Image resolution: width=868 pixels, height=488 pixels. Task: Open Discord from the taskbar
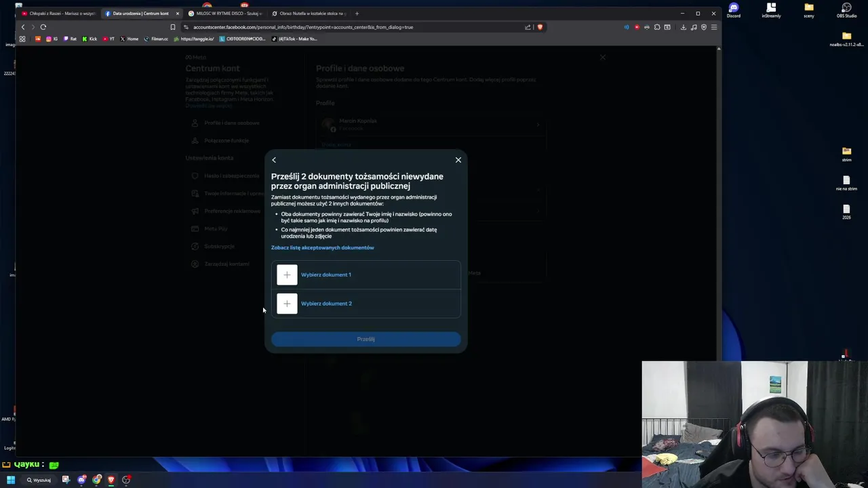tap(81, 480)
